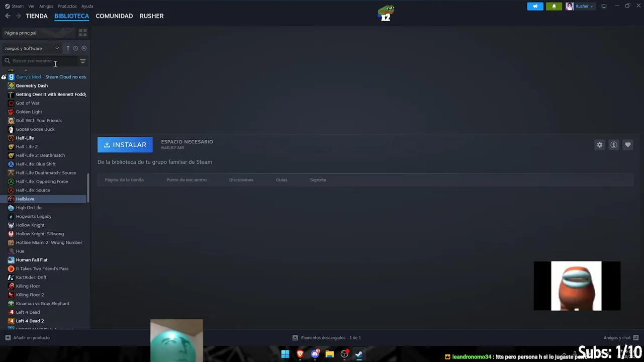
Task: Open the game settings gear icon
Action: coord(599,145)
